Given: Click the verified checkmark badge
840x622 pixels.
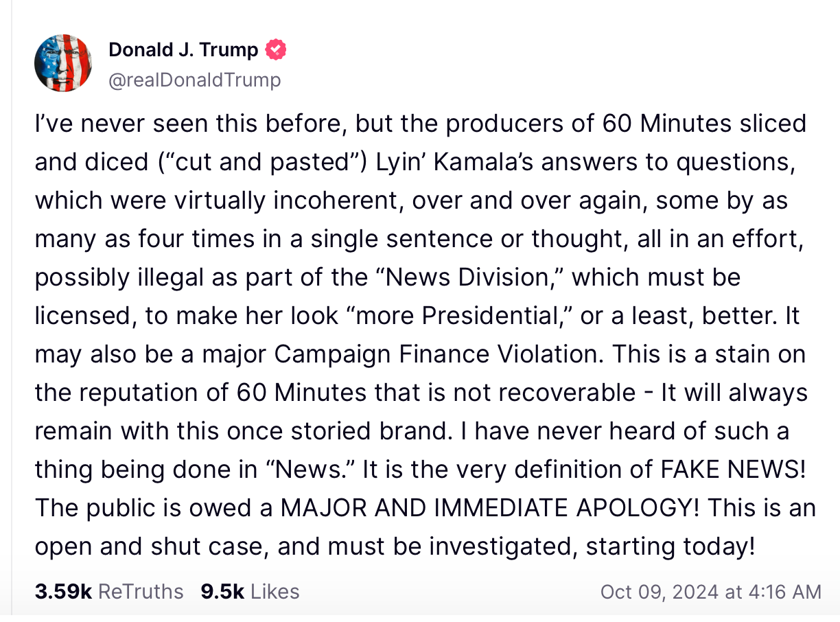Looking at the screenshot, I should 277,50.
